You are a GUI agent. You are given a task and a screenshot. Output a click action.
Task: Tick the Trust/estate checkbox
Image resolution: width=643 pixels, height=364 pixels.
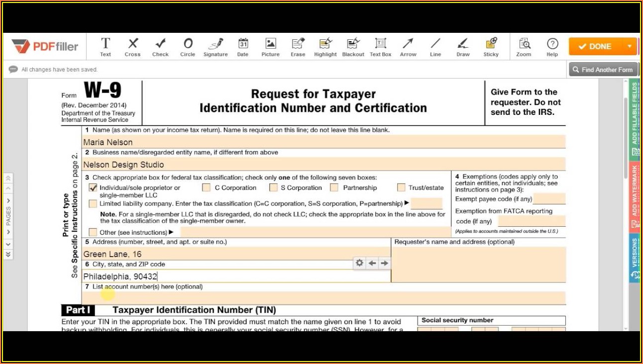click(x=401, y=187)
